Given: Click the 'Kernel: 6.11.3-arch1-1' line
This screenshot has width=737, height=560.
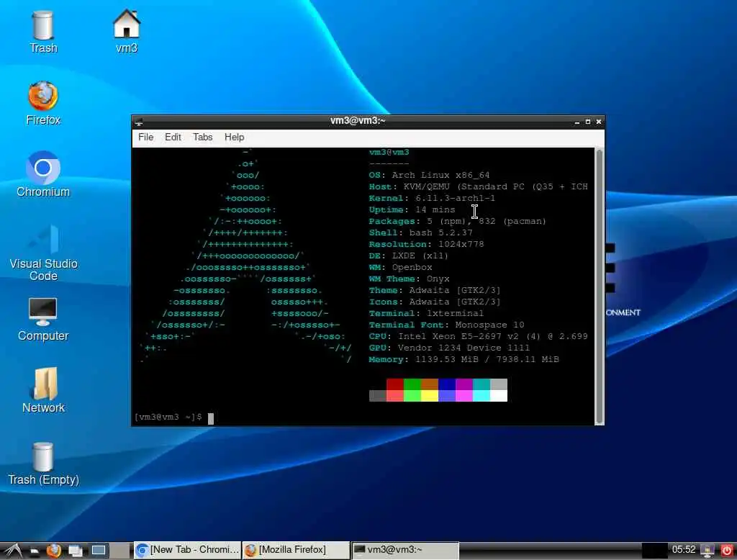Looking at the screenshot, I should tap(432, 198).
